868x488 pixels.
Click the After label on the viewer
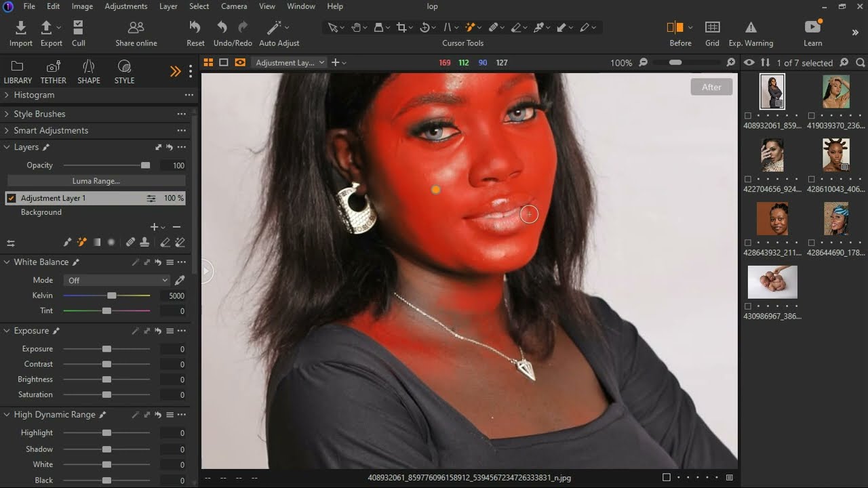tap(711, 87)
